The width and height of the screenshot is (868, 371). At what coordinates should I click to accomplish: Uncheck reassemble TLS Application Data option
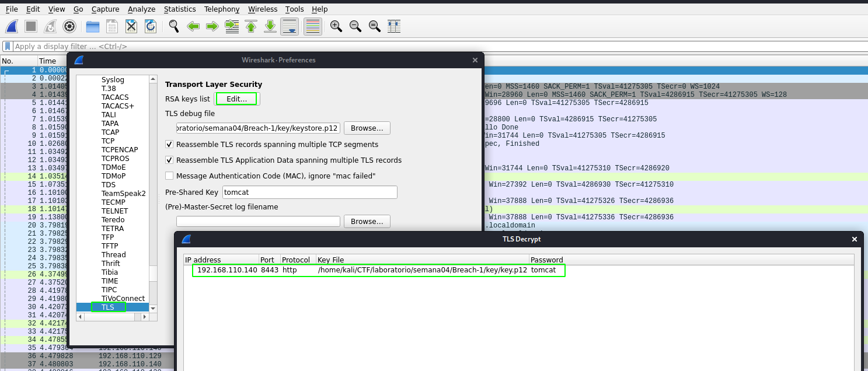click(169, 160)
